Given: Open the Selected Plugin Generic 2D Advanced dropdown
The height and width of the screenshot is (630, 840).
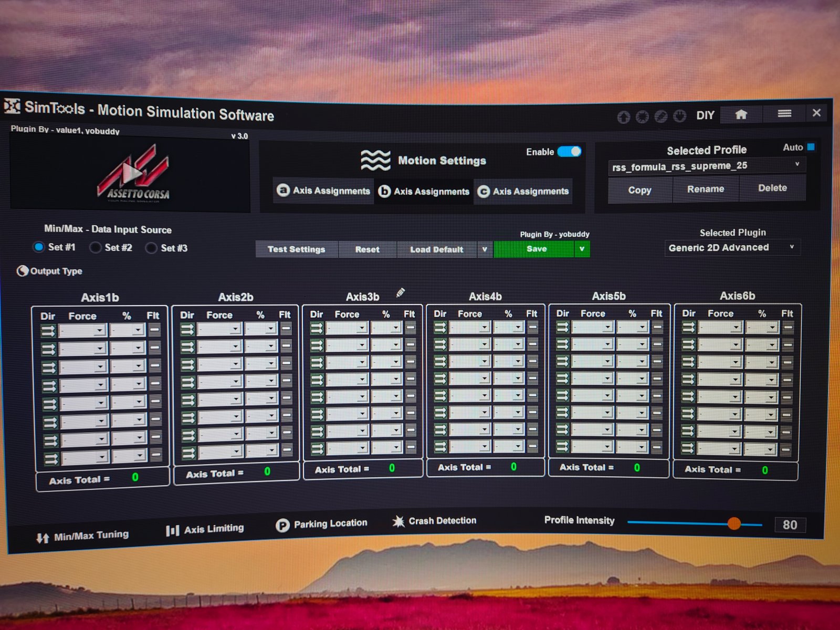Looking at the screenshot, I should (x=732, y=247).
